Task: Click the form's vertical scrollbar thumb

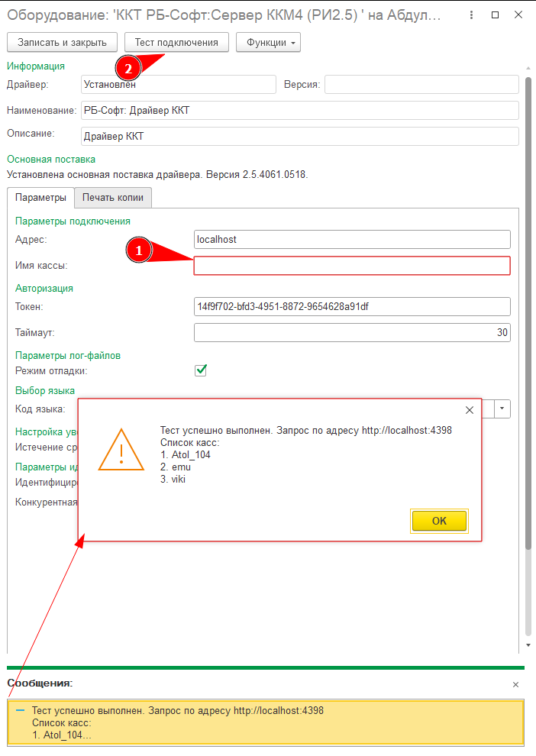Action: tap(528, 312)
